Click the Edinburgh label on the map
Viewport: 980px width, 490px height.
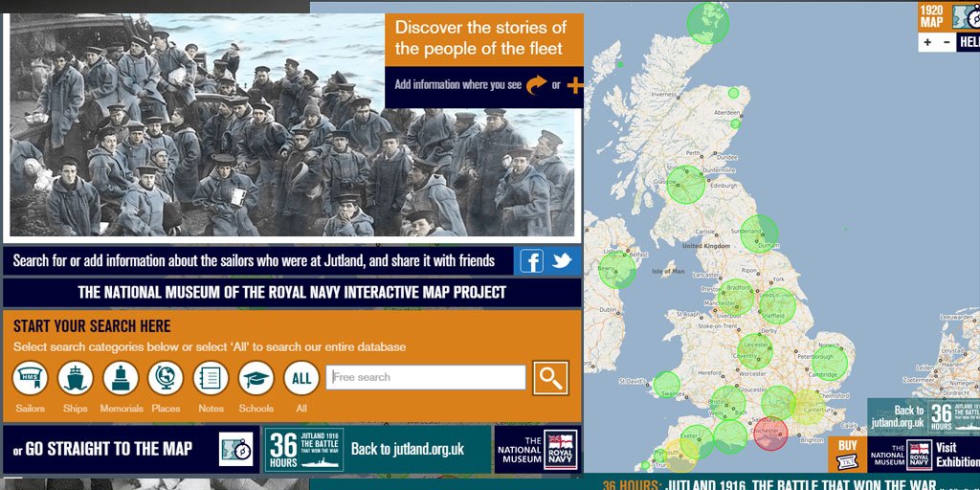[725, 185]
